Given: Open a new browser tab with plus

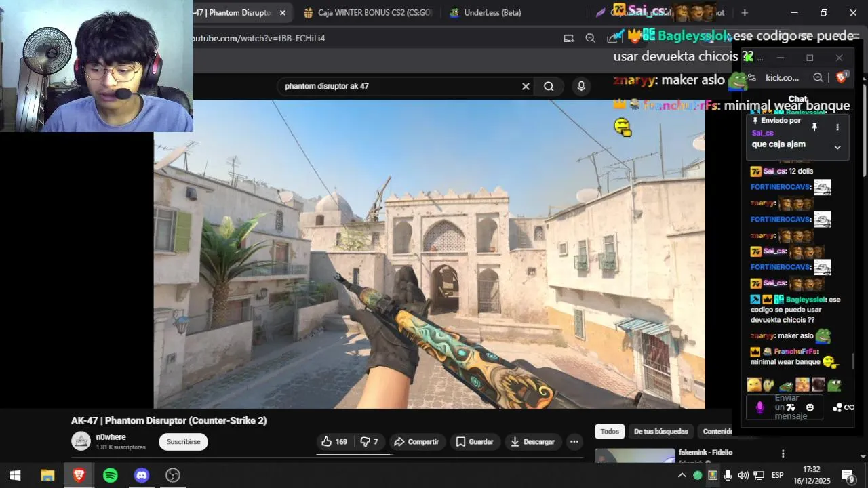Looking at the screenshot, I should pos(745,12).
